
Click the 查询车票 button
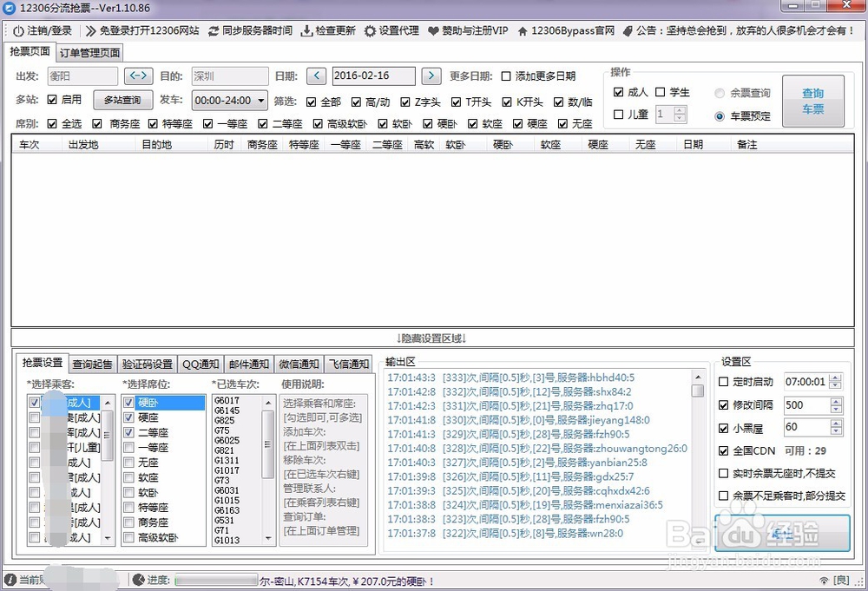coord(812,100)
